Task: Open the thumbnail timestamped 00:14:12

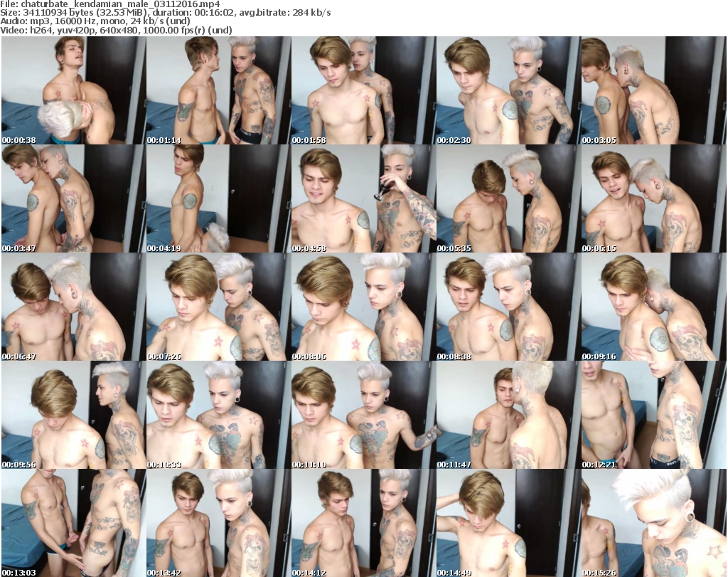Action: [363, 523]
